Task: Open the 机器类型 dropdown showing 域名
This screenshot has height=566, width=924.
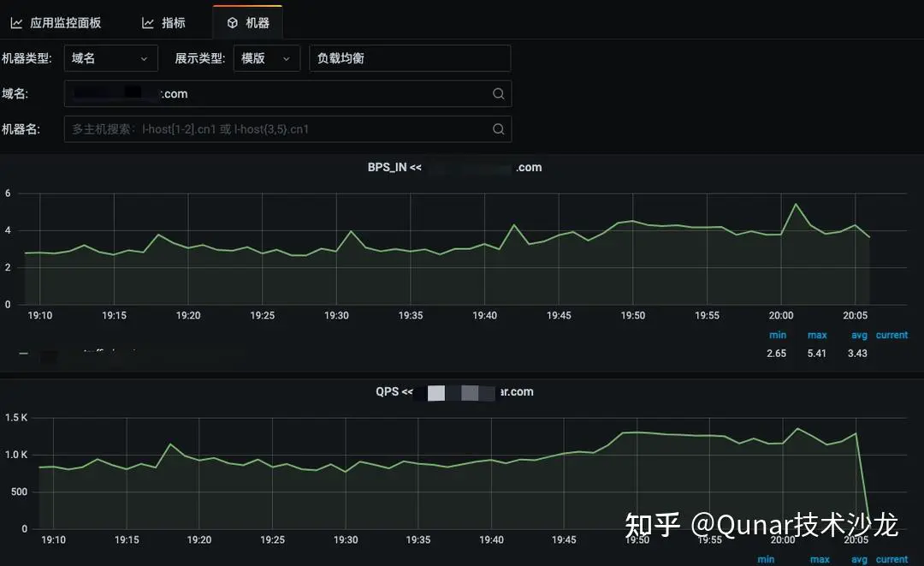Action: (110, 58)
